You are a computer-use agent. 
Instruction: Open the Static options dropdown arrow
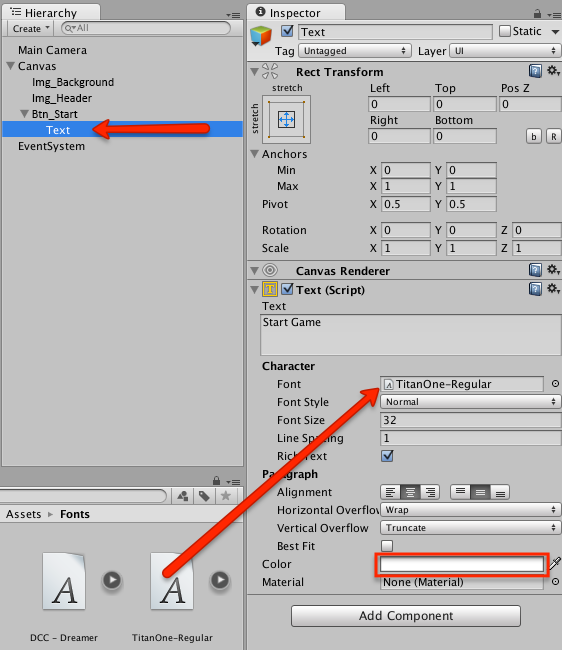555,32
